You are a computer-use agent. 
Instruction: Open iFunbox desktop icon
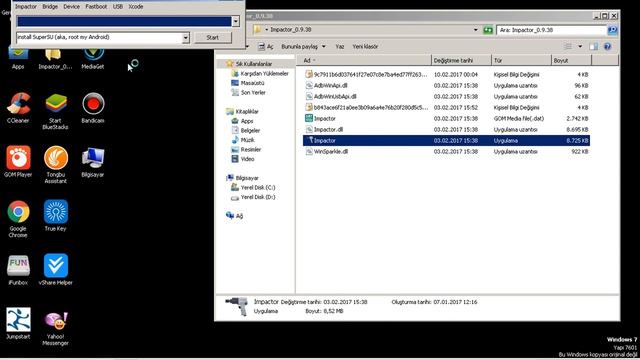(x=18, y=270)
